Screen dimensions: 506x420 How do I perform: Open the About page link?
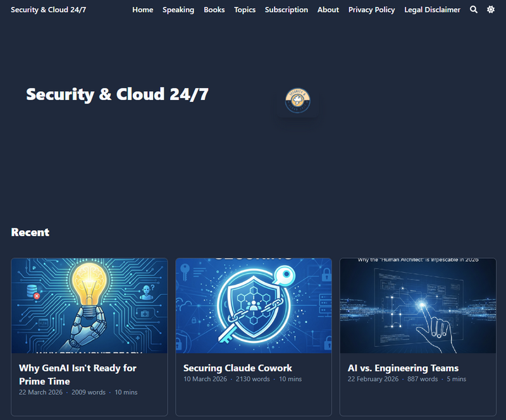328,9
